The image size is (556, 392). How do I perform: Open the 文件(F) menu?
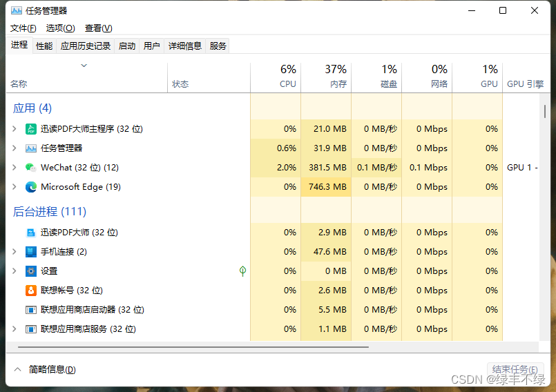23,28
